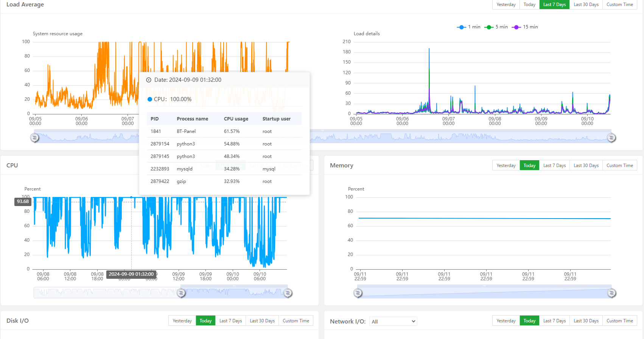Click the BT-Panel process row in tooltip
Viewport: 644px width, 339px height.
(x=224, y=131)
